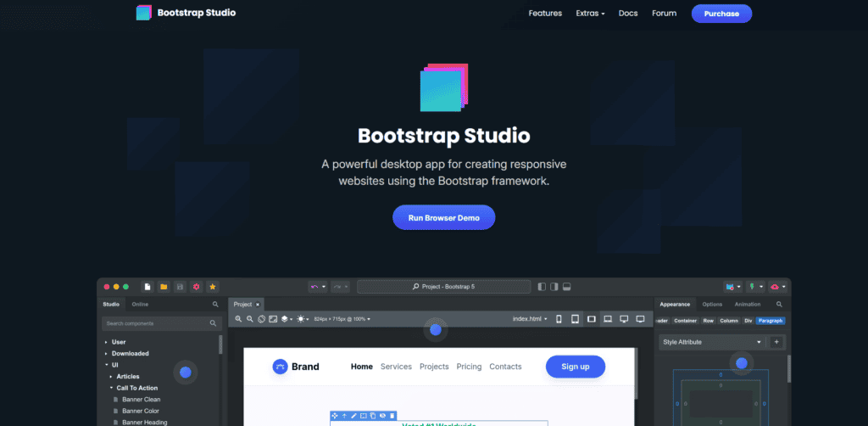The width and height of the screenshot is (868, 426).
Task: Click the plus button next to Style Attribute
Action: [776, 342]
